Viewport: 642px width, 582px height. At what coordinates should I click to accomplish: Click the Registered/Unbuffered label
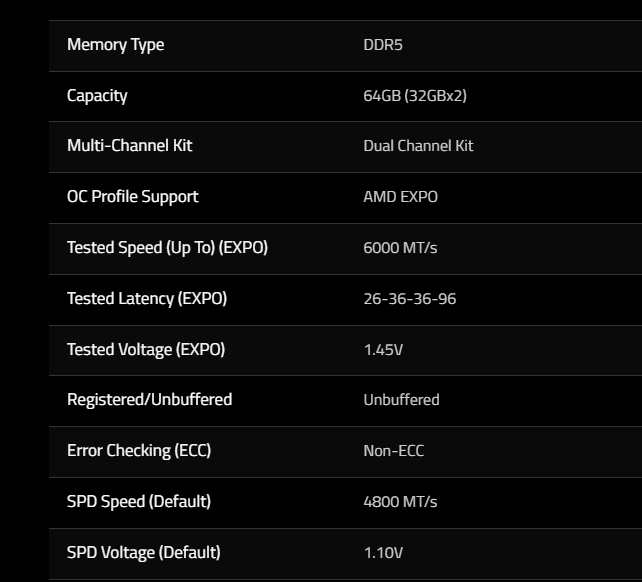pyautogui.click(x=149, y=400)
